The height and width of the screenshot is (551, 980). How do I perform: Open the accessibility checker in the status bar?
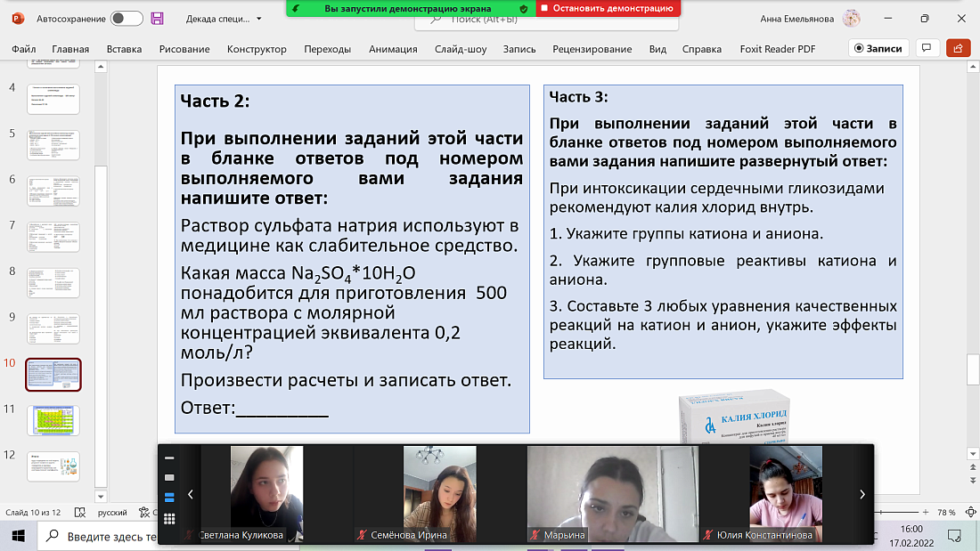tap(143, 512)
